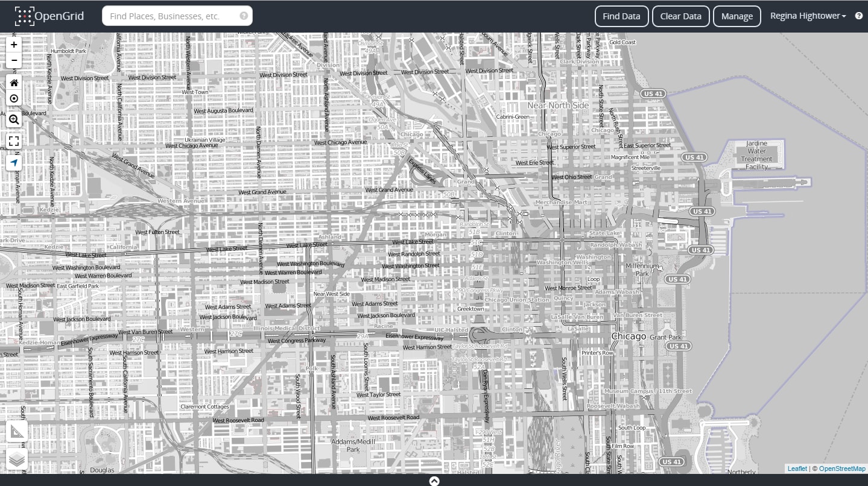This screenshot has width=868, height=486.
Task: Click the Express Lanes label
Action: coord(422,171)
